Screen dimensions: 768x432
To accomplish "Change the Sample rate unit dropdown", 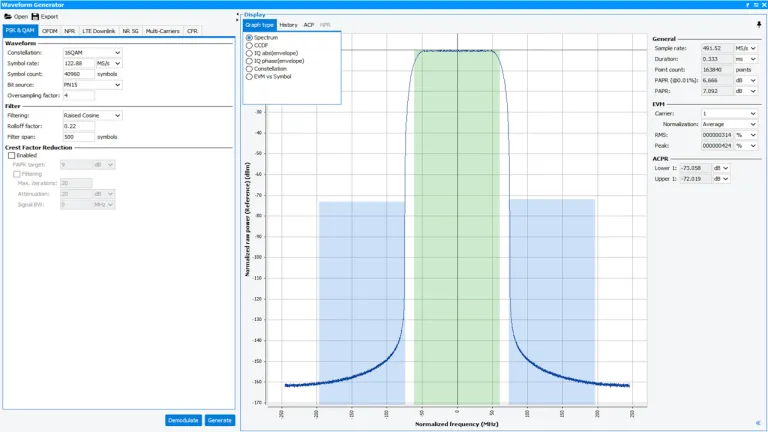I will click(744, 48).
